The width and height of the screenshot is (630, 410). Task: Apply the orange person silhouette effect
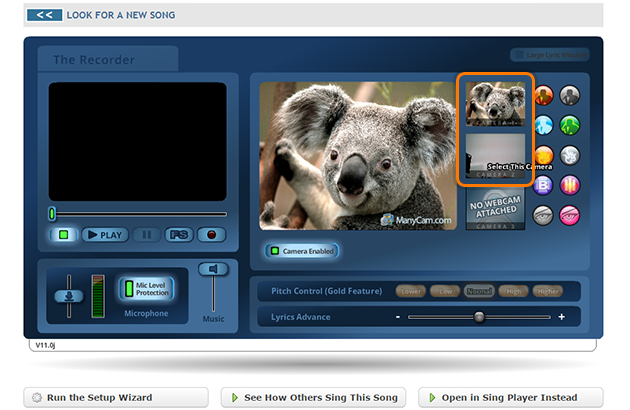pyautogui.click(x=544, y=96)
